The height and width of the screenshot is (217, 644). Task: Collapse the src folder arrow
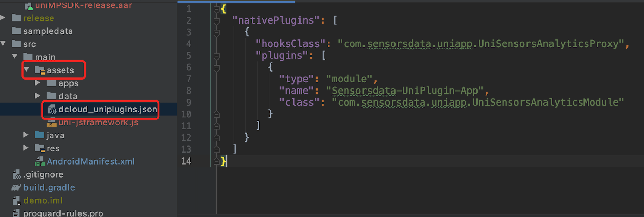[3, 44]
